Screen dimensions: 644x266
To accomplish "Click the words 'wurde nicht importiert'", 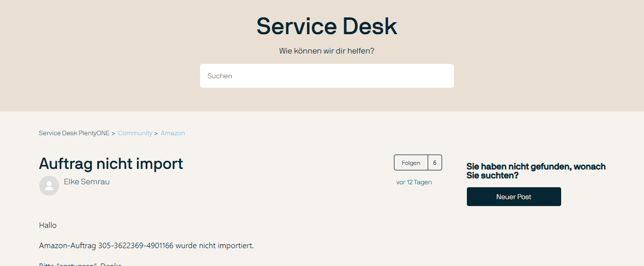I will [214, 245].
